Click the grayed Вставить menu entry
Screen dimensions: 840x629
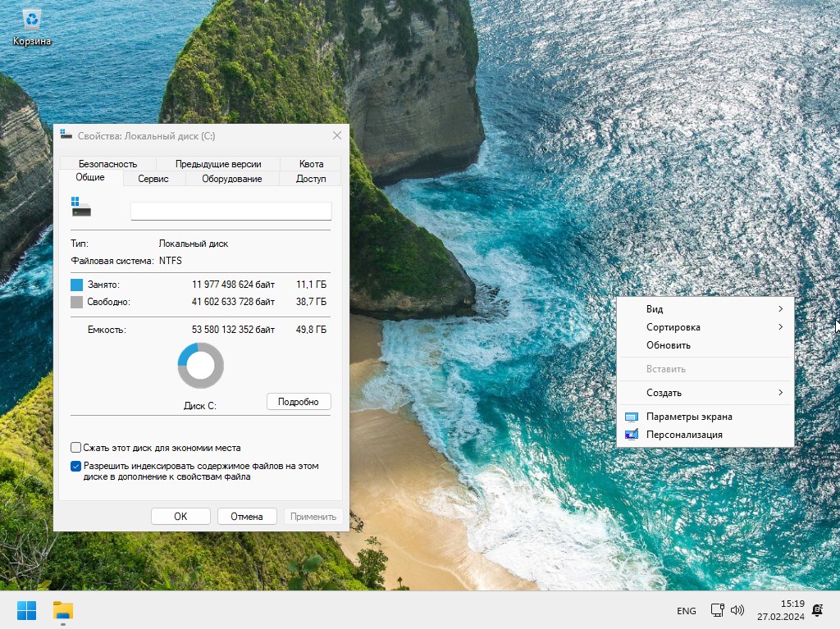[x=705, y=369]
